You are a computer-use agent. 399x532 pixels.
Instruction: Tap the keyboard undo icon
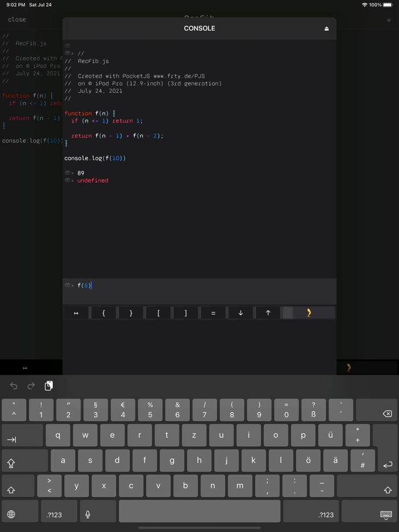click(14, 386)
